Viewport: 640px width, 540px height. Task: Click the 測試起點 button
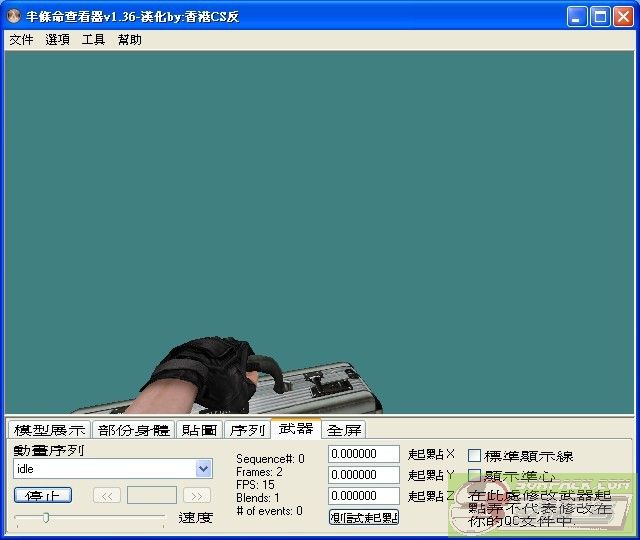point(364,517)
